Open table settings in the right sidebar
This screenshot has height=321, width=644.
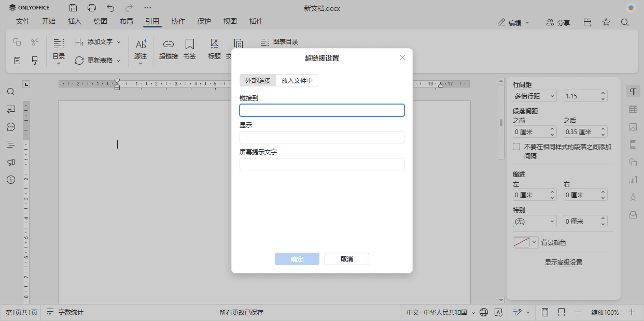pyautogui.click(x=633, y=109)
